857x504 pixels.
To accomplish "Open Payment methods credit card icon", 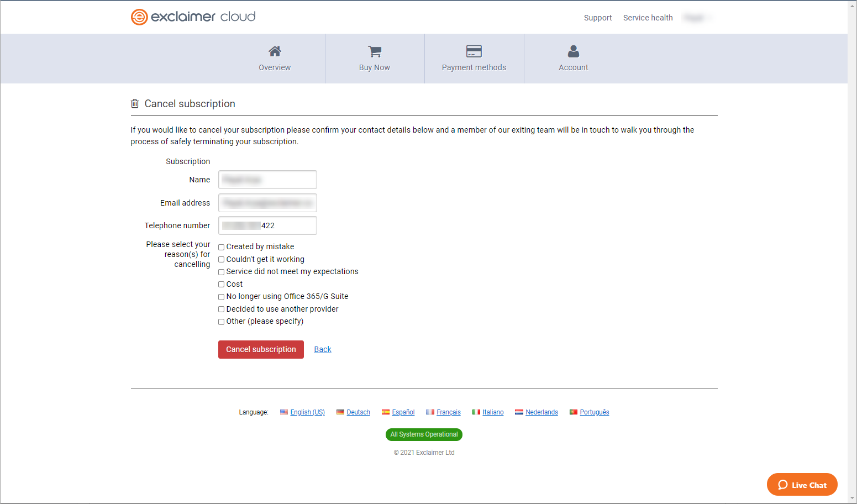I will 474,51.
